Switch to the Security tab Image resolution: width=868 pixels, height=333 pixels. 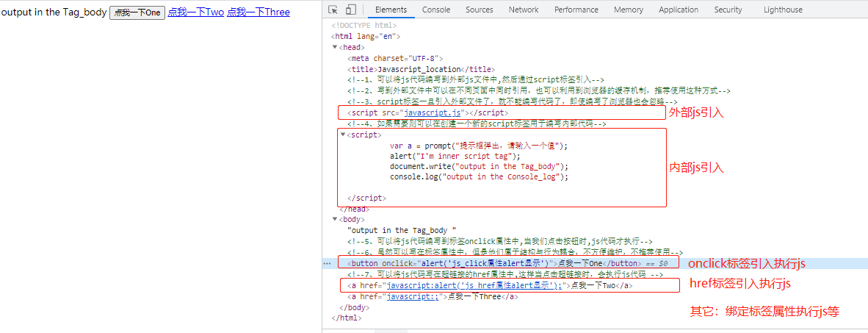click(x=728, y=10)
